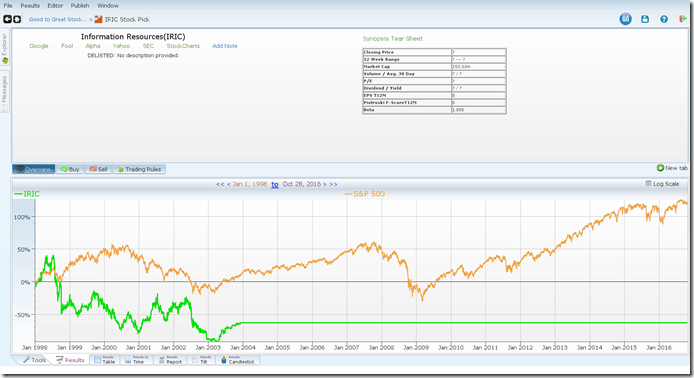Viewport: 694px width, 378px height.
Task: Click the blue round icon in top-right toolbar
Action: click(625, 19)
